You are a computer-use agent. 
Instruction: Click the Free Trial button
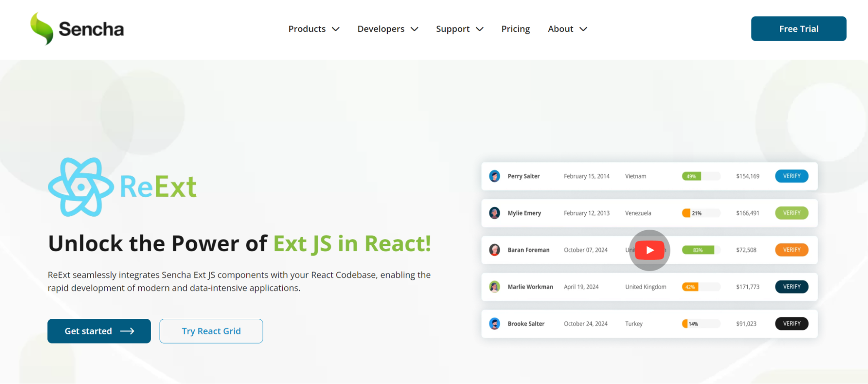coord(799,29)
